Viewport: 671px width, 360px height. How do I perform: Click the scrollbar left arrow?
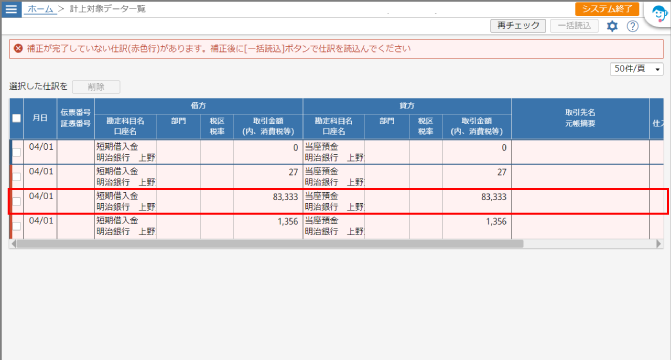(x=13, y=244)
